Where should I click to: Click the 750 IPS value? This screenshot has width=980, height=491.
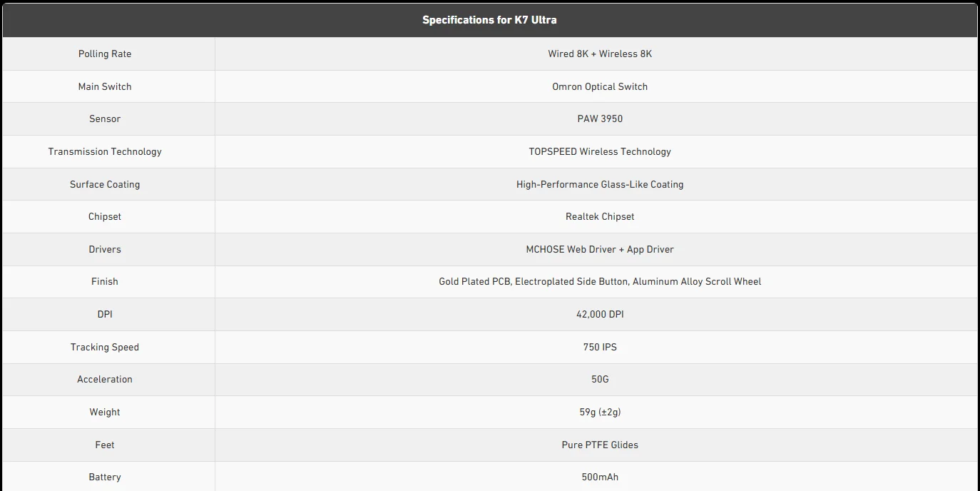point(600,347)
